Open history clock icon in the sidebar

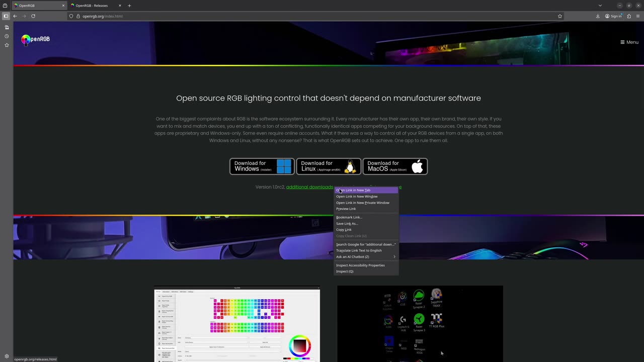click(7, 36)
